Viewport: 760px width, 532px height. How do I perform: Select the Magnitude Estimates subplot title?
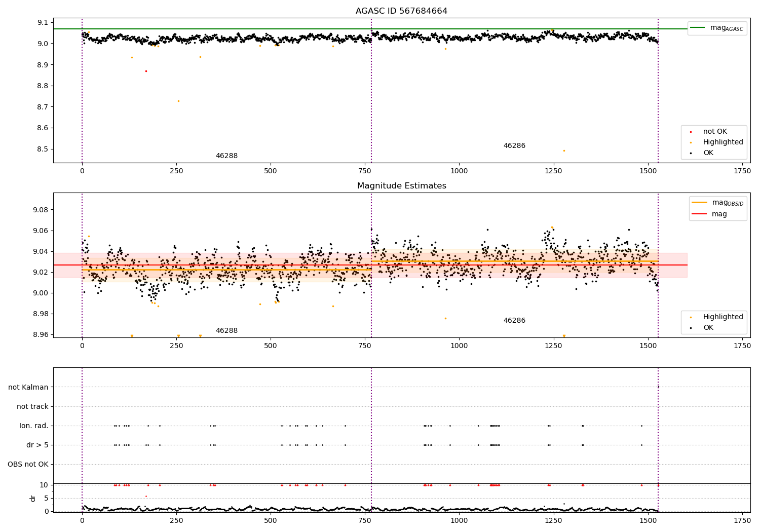401,186
